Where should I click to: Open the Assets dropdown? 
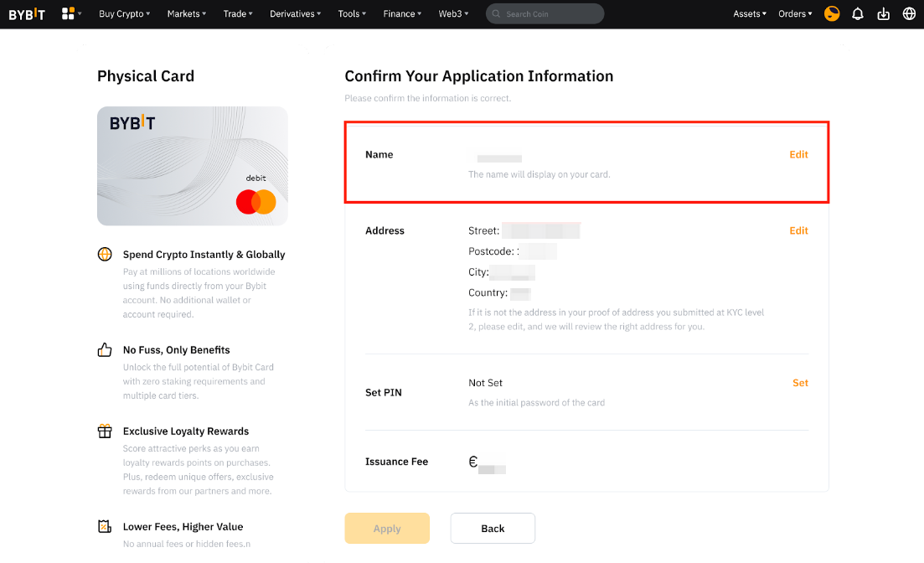[749, 13]
